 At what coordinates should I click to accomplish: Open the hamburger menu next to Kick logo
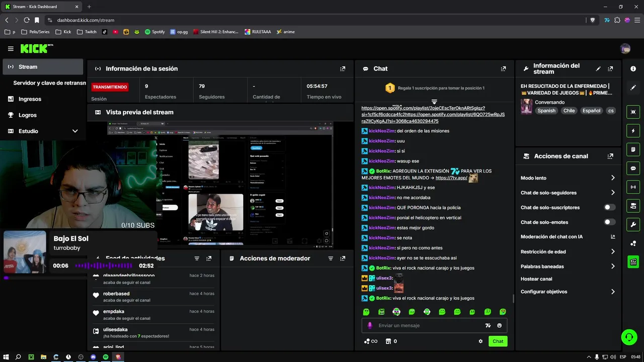tap(11, 49)
